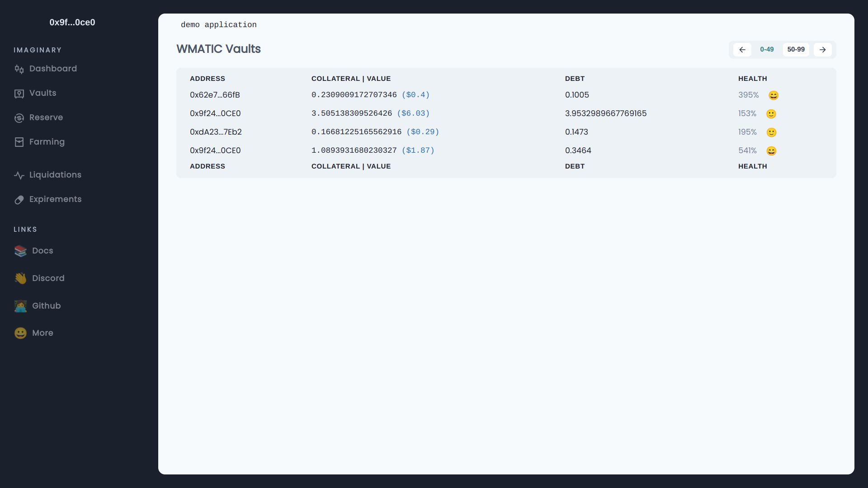Click the IMAGINARY section label

[x=38, y=50]
